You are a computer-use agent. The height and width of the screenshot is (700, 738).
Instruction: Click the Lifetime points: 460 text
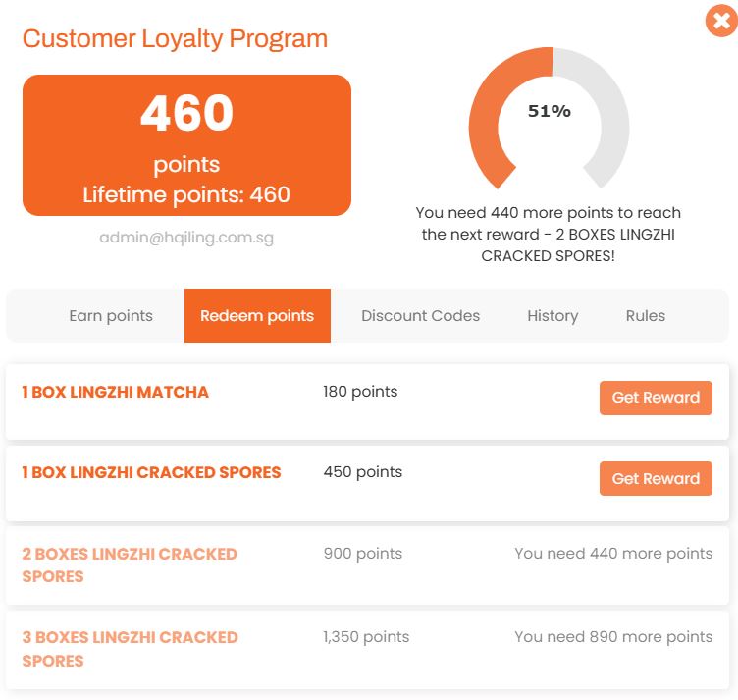coord(186,194)
